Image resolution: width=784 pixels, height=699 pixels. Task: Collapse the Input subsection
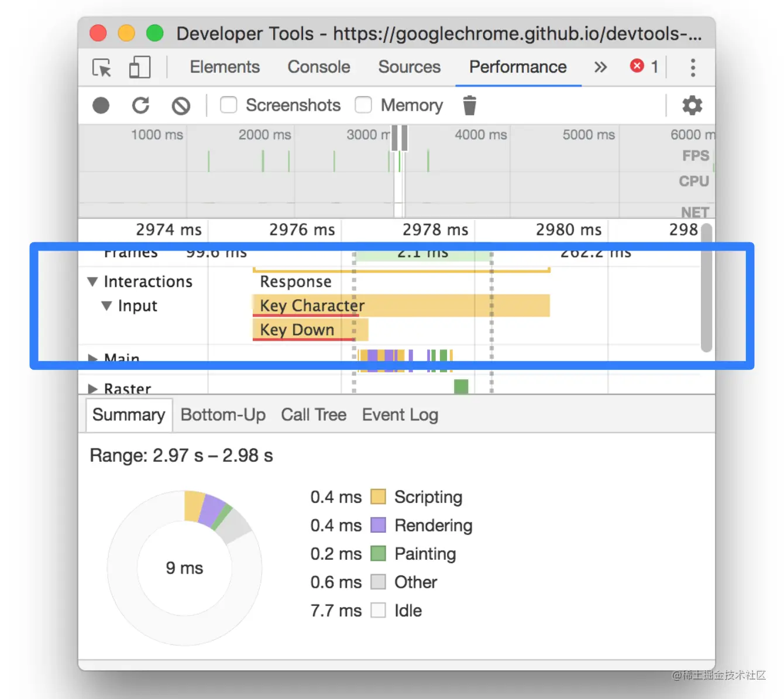coord(106,306)
